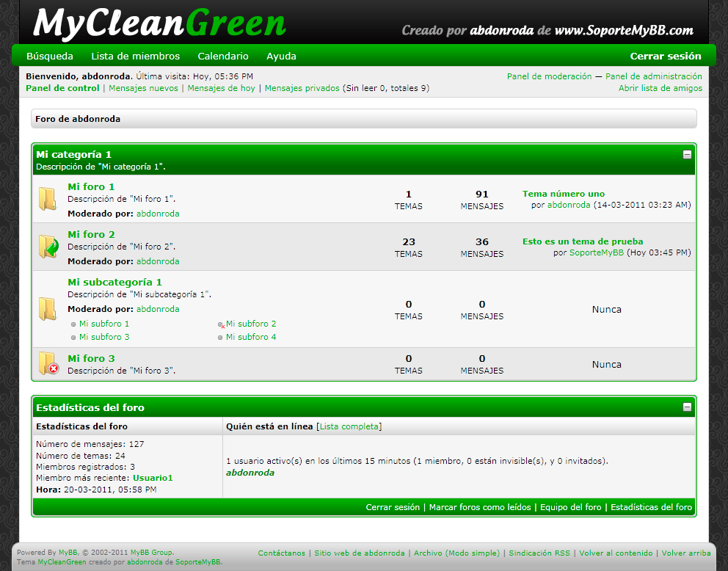The width and height of the screenshot is (728, 571).
Task: Collapse the Mi categoría 1 section
Action: (687, 155)
